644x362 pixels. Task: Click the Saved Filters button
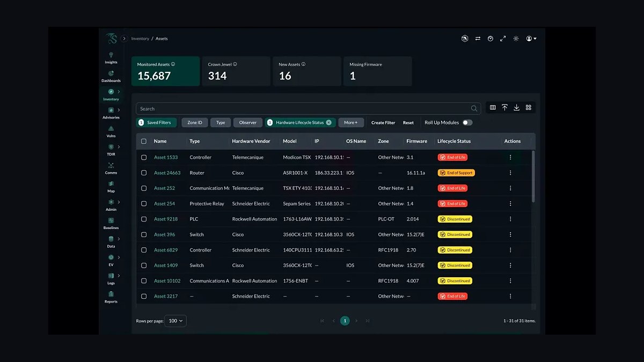(x=156, y=122)
